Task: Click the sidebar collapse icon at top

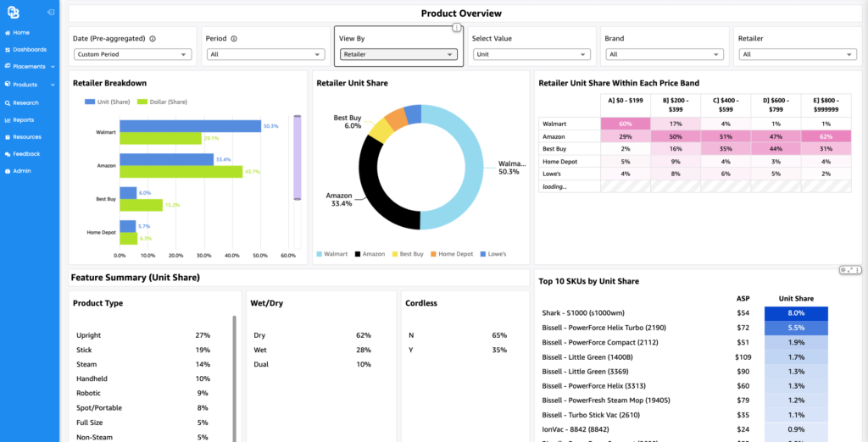Action: (x=51, y=12)
